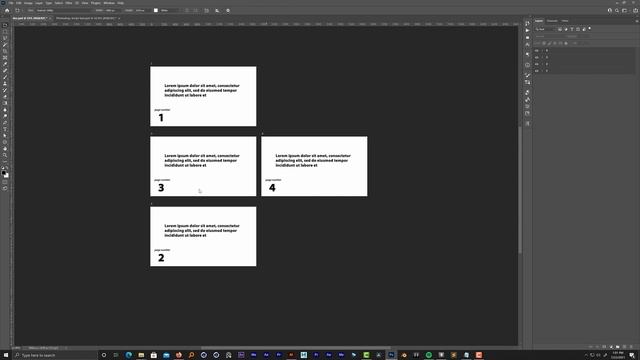Select the Lasso tool

tap(5, 38)
